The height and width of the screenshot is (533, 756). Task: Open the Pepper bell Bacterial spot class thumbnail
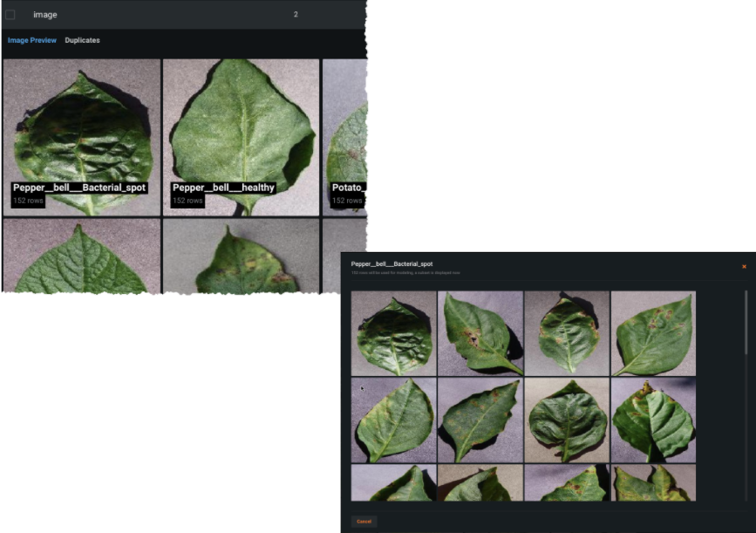coord(81,137)
